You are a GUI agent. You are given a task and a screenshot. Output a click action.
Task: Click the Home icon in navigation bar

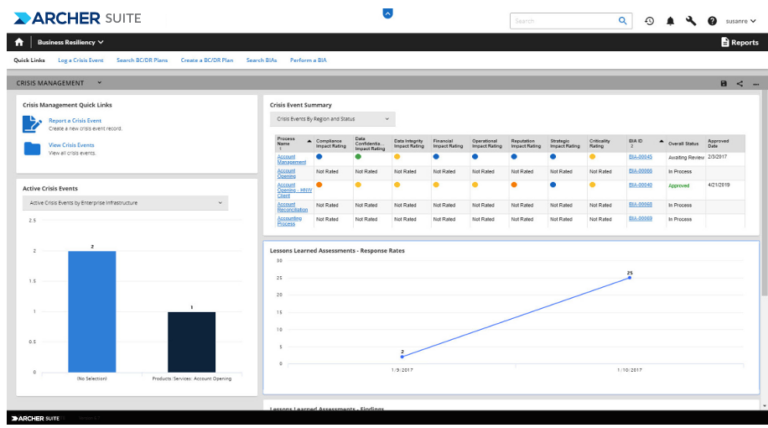coord(18,42)
